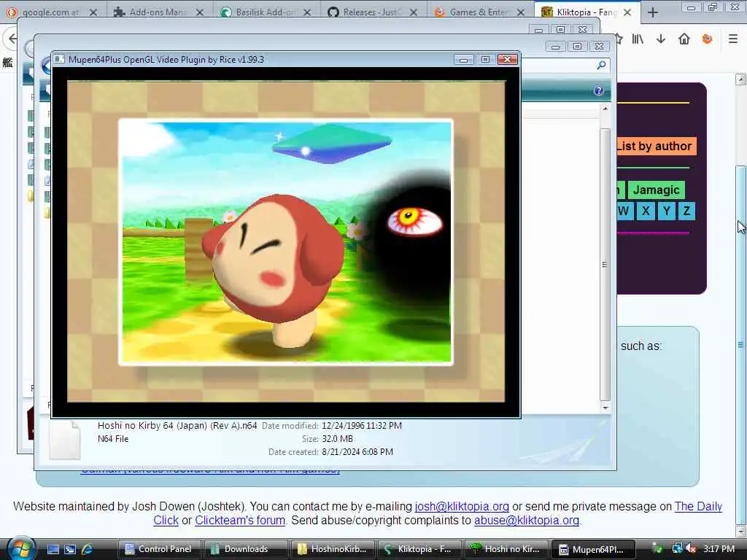Click the browser back button
747x560 pixels.
pos(12,39)
